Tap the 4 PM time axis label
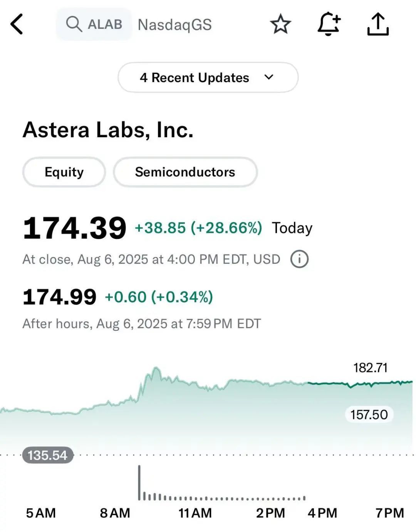 click(322, 513)
